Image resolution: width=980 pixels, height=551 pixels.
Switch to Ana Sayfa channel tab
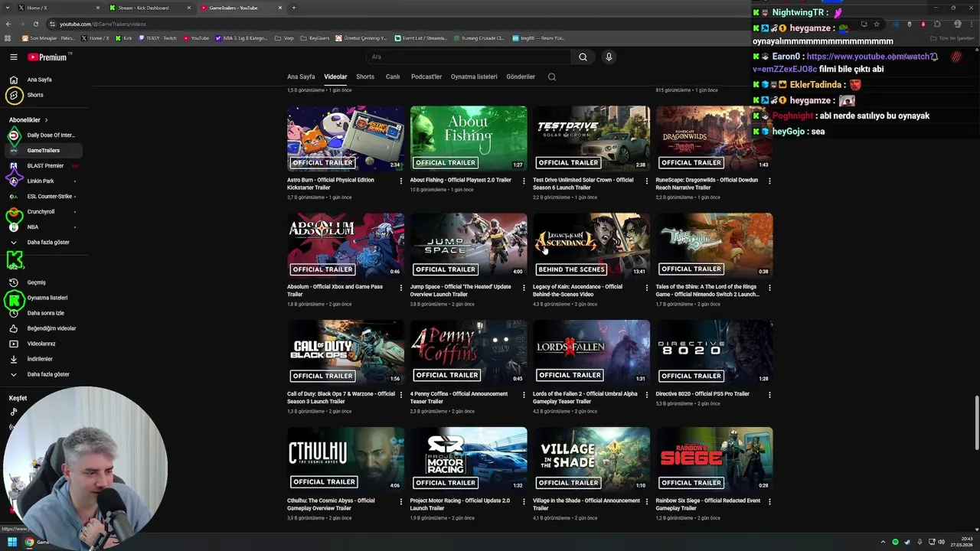(301, 77)
